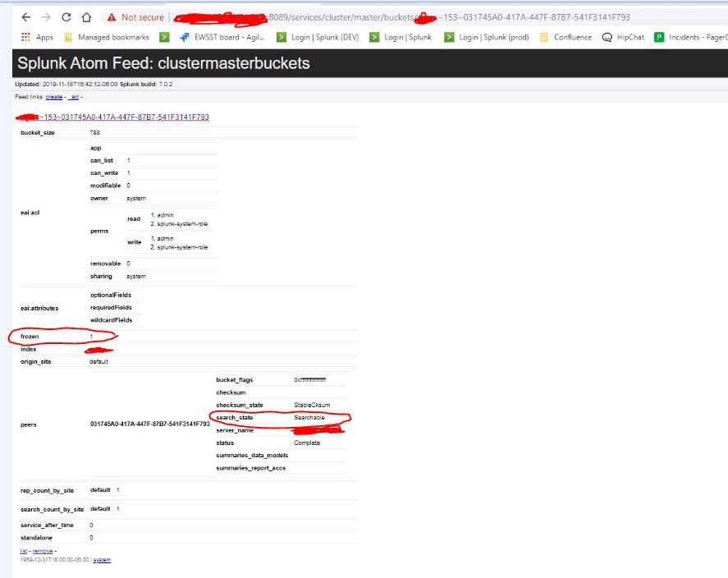Click the 'Splunk Atom Feed: clustermasterbuckets' heading
Screen dimensions: 728x578
pyautogui.click(x=163, y=63)
